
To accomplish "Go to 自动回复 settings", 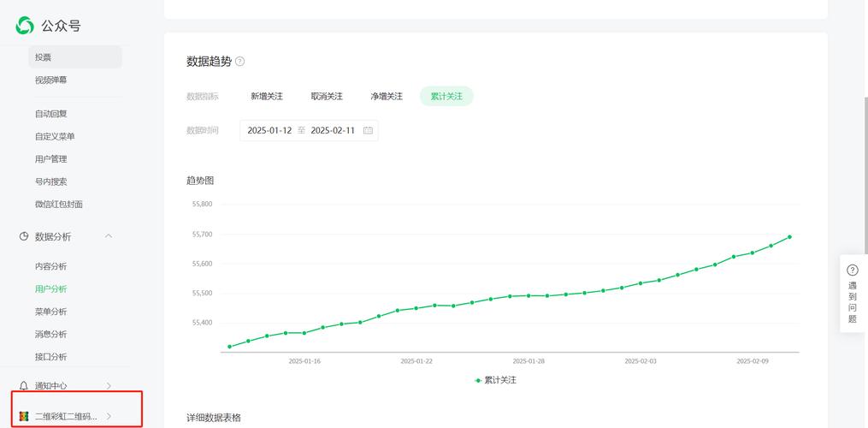I will click(x=50, y=114).
